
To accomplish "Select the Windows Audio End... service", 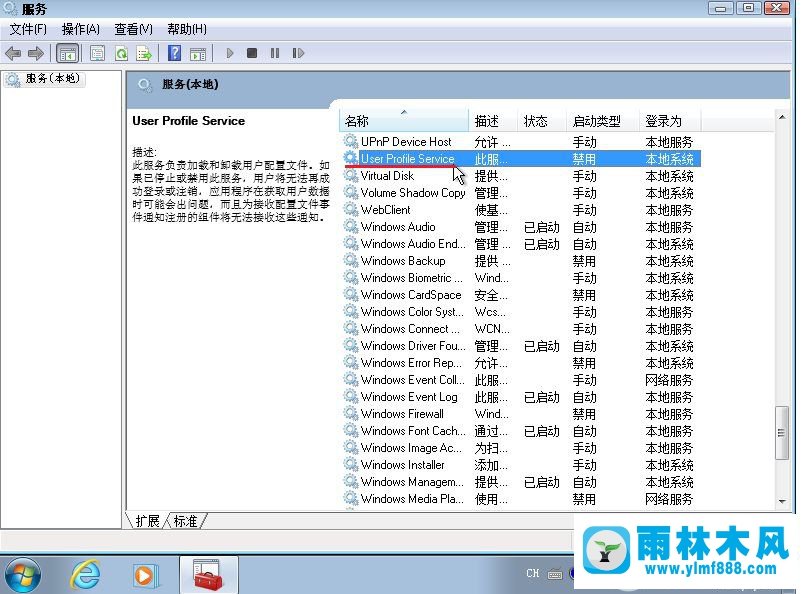I will tap(413, 244).
